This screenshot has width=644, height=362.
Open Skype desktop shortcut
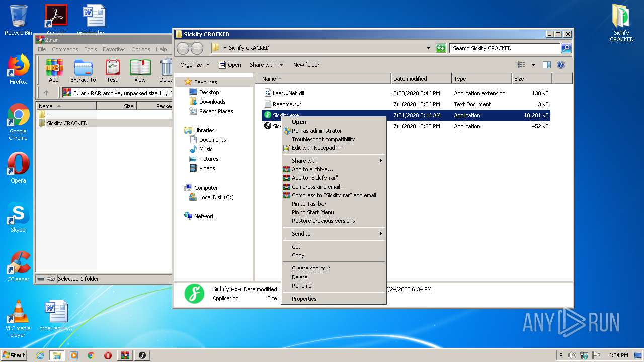(18, 217)
